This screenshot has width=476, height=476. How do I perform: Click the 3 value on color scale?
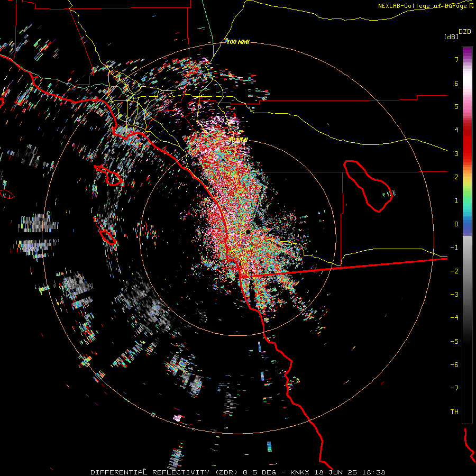[456, 153]
